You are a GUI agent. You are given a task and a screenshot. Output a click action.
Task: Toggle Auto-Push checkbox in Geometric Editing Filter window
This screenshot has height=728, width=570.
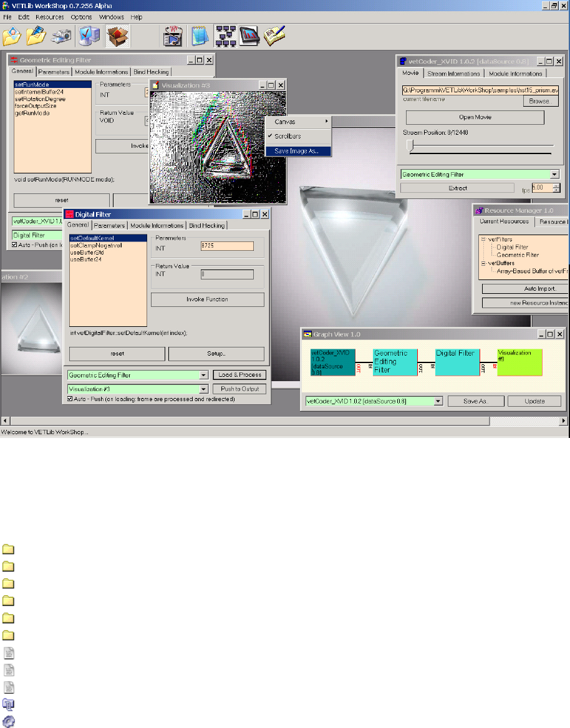click(14, 245)
